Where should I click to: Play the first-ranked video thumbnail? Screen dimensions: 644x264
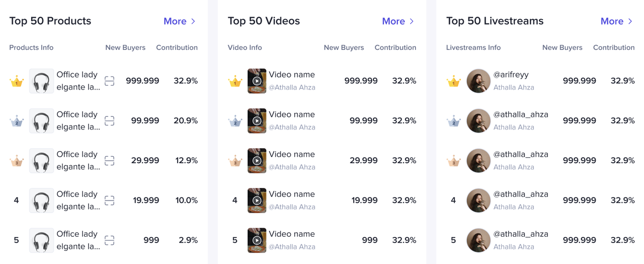coord(257,81)
